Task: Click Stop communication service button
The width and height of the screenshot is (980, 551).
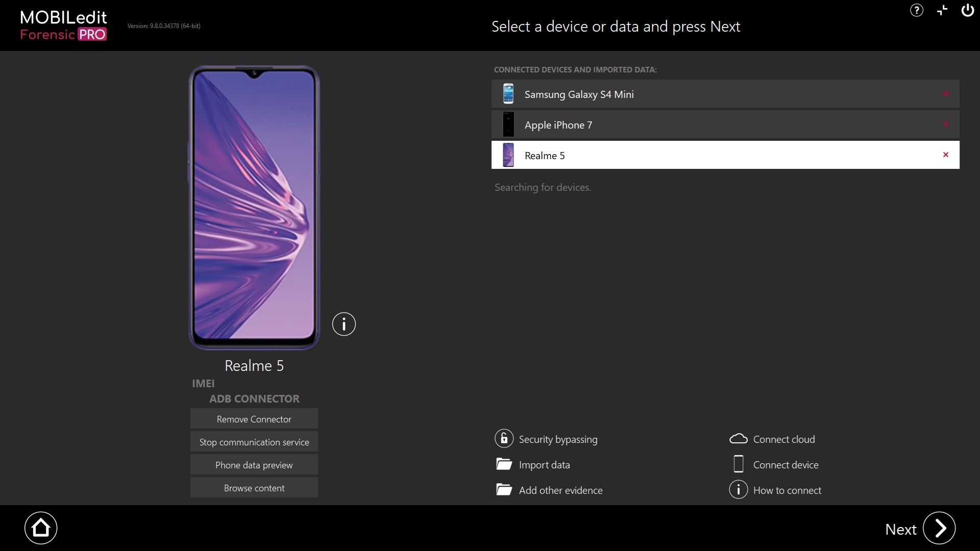Action: [x=254, y=442]
